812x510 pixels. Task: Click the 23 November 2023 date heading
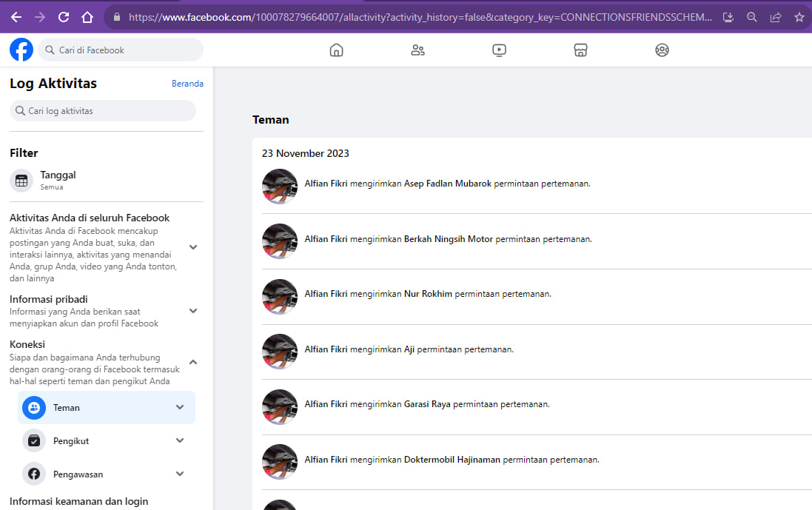coord(306,153)
